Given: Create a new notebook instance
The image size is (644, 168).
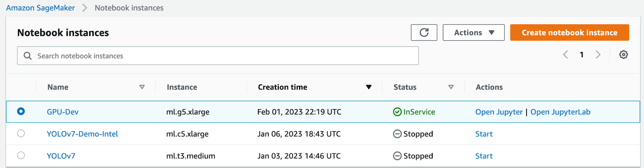Looking at the screenshot, I should 570,33.
